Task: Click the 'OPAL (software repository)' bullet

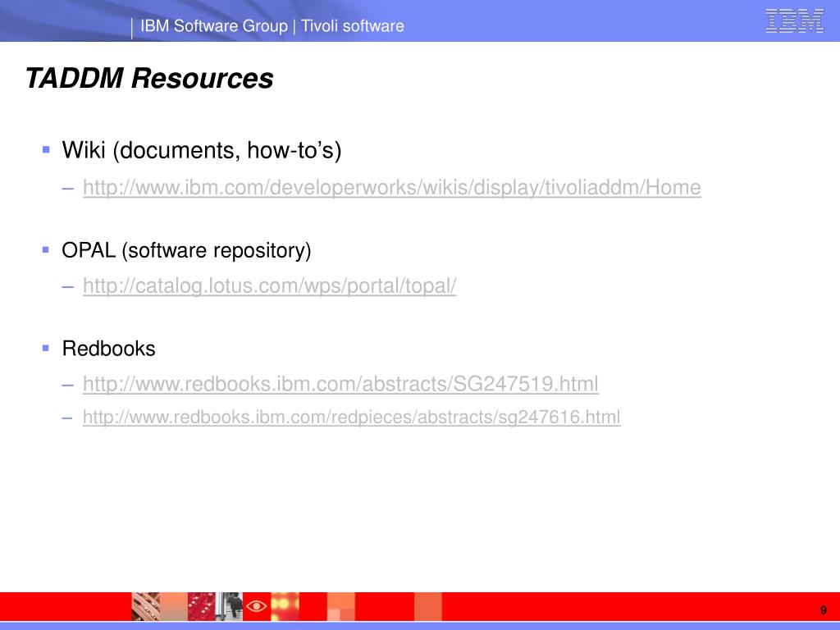Action: pos(186,250)
